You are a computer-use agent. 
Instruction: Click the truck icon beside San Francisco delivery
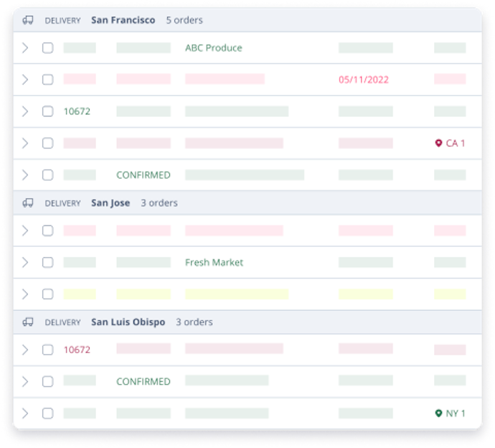pos(28,20)
